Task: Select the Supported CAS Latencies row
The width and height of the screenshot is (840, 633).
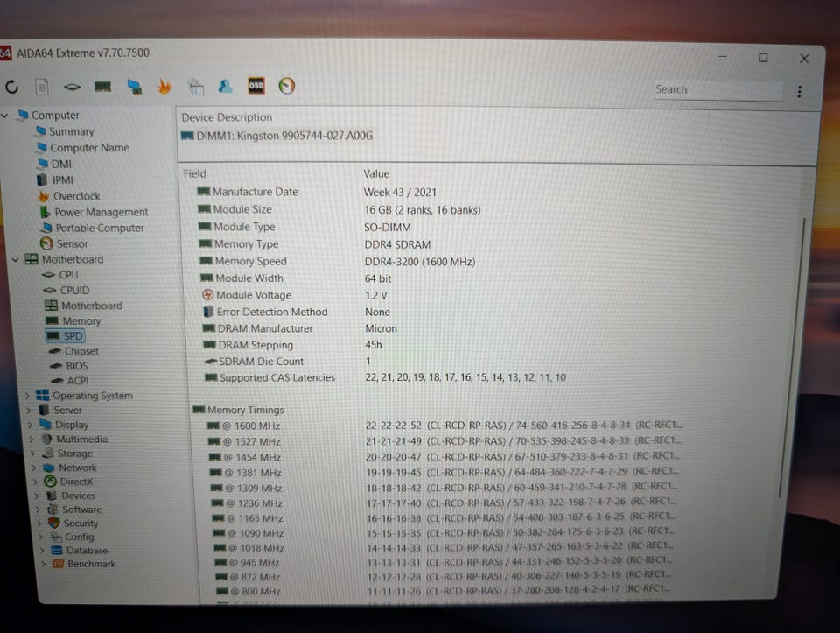Action: pos(385,377)
